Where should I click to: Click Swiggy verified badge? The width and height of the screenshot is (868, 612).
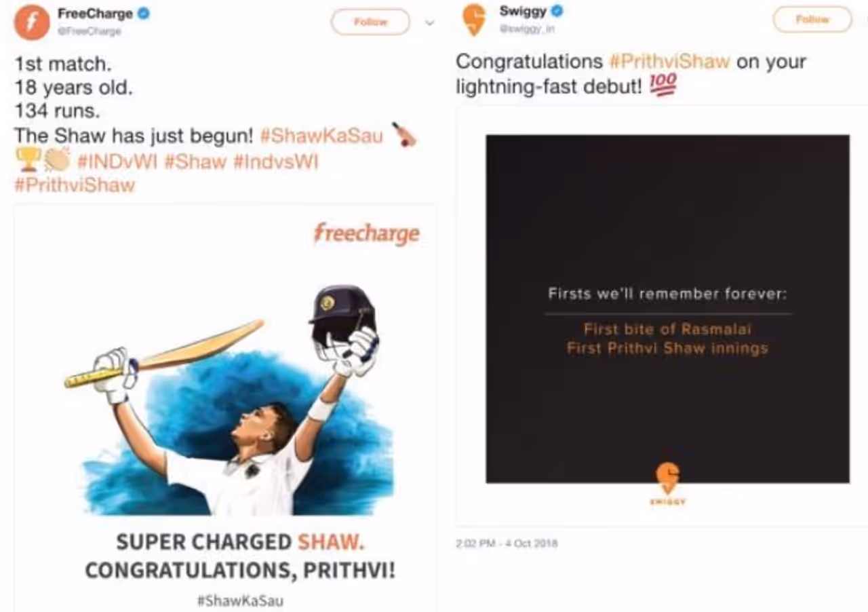coord(557,11)
